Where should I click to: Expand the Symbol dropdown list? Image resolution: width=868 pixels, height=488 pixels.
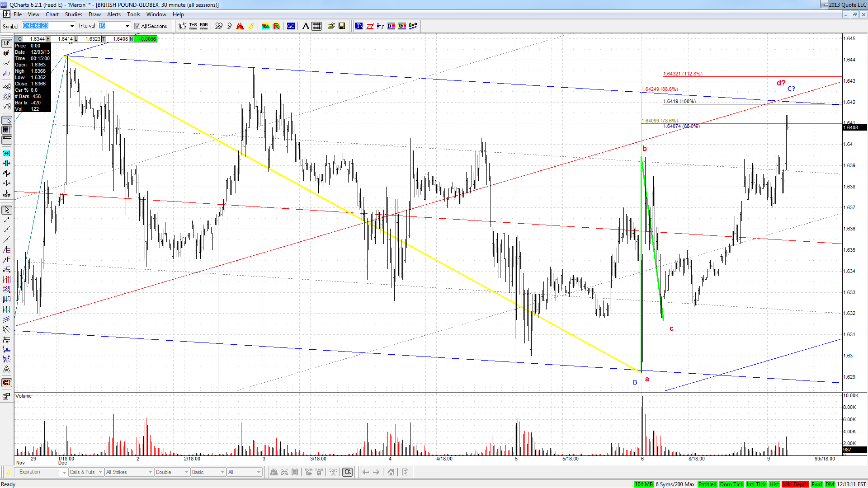tap(72, 26)
